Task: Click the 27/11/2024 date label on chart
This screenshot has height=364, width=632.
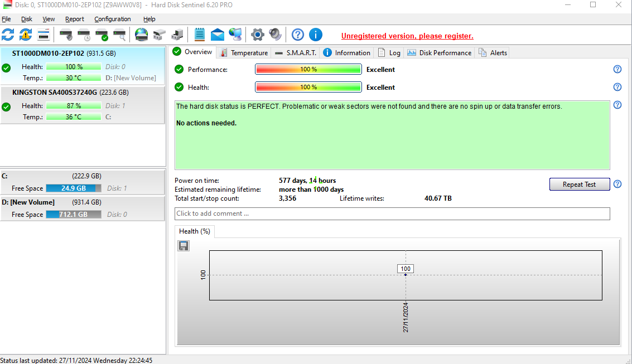Action: click(406, 317)
